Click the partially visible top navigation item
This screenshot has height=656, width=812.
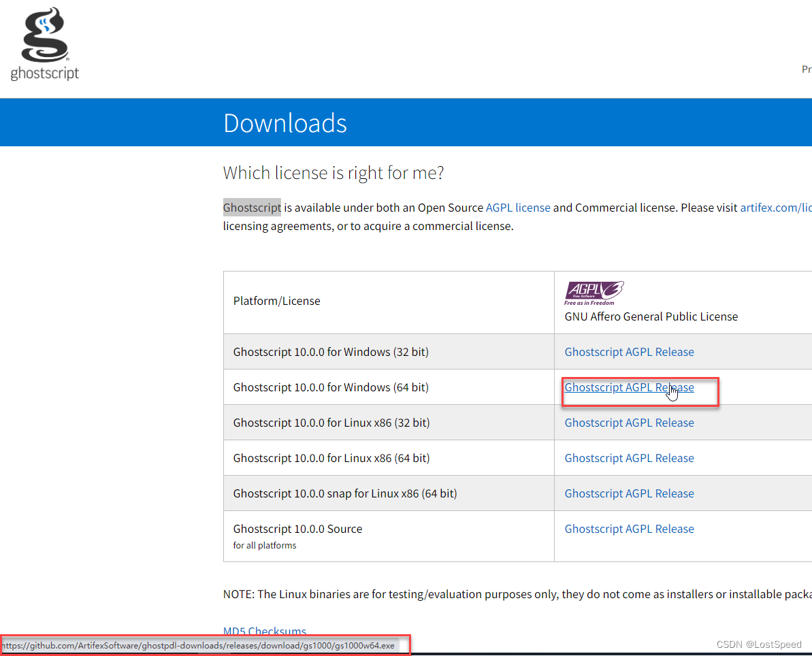click(x=806, y=69)
